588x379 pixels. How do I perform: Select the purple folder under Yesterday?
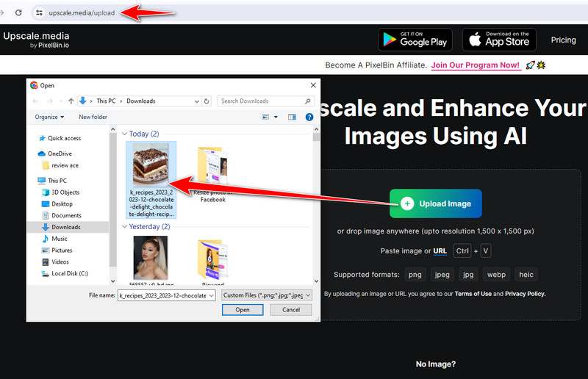(212, 260)
